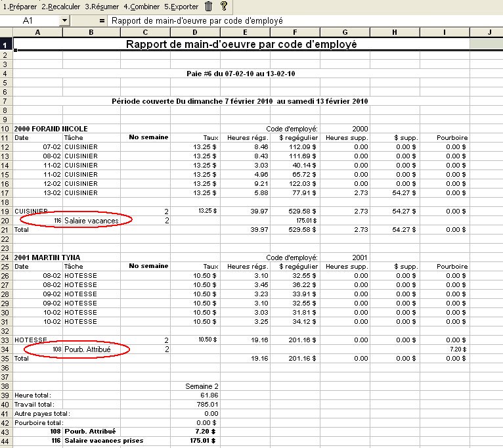Click the 'Autre payes total:' label cell
This screenshot has width=503, height=448.
click(42, 414)
